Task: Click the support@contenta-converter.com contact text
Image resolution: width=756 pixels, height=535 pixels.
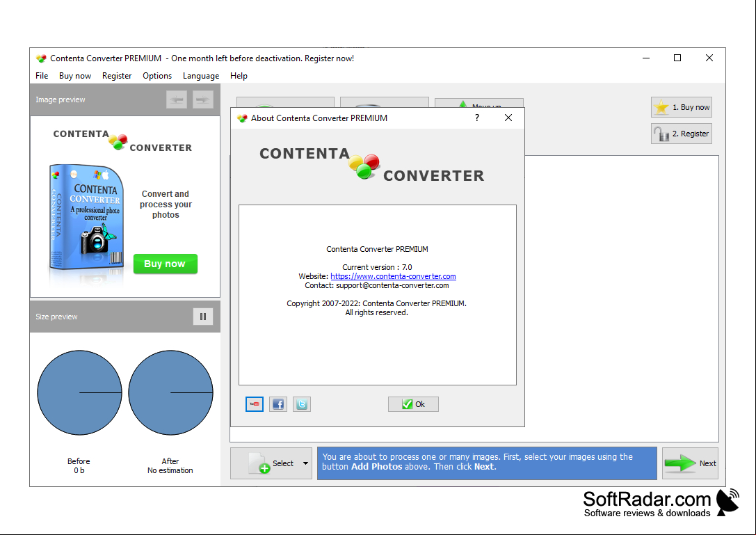Action: (x=392, y=285)
